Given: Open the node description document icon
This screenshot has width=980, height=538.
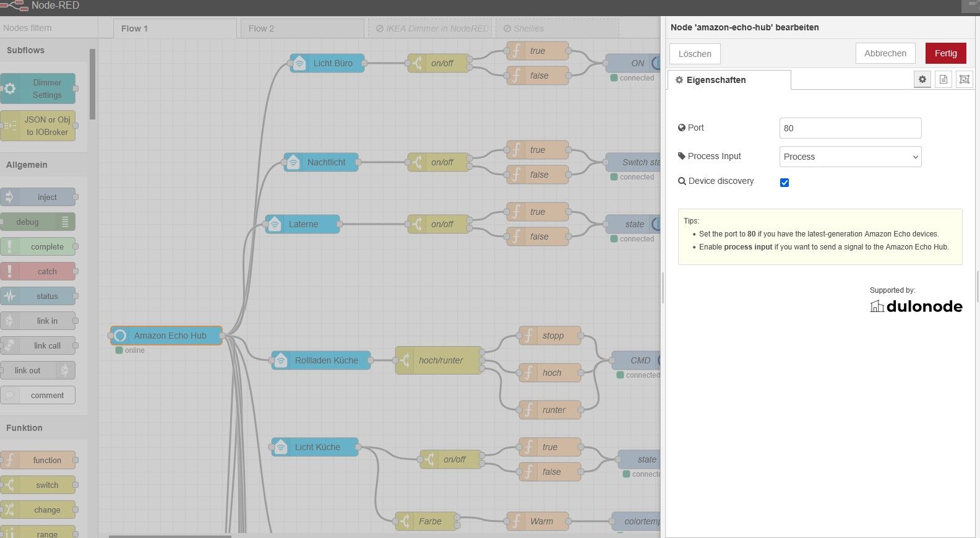Looking at the screenshot, I should 943,79.
